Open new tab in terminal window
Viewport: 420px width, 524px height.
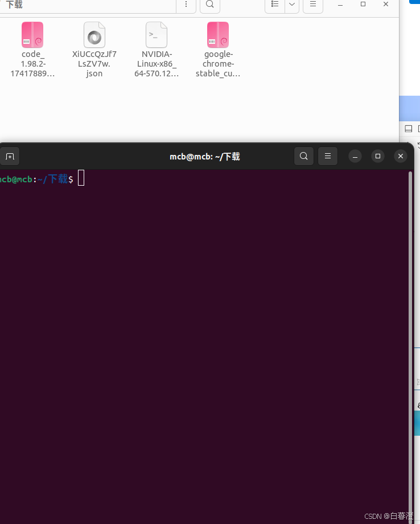(10, 157)
